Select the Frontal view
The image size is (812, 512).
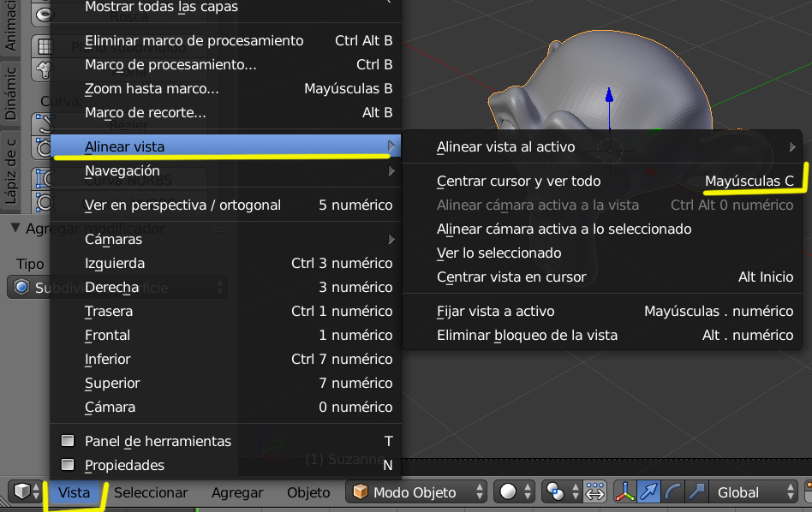(x=226, y=335)
